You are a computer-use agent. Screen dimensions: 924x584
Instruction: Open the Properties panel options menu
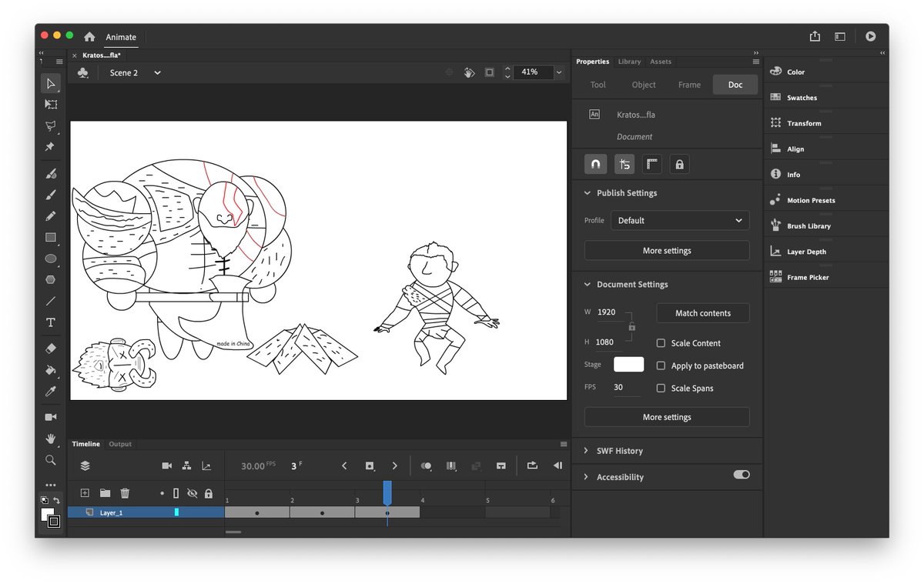pos(755,62)
